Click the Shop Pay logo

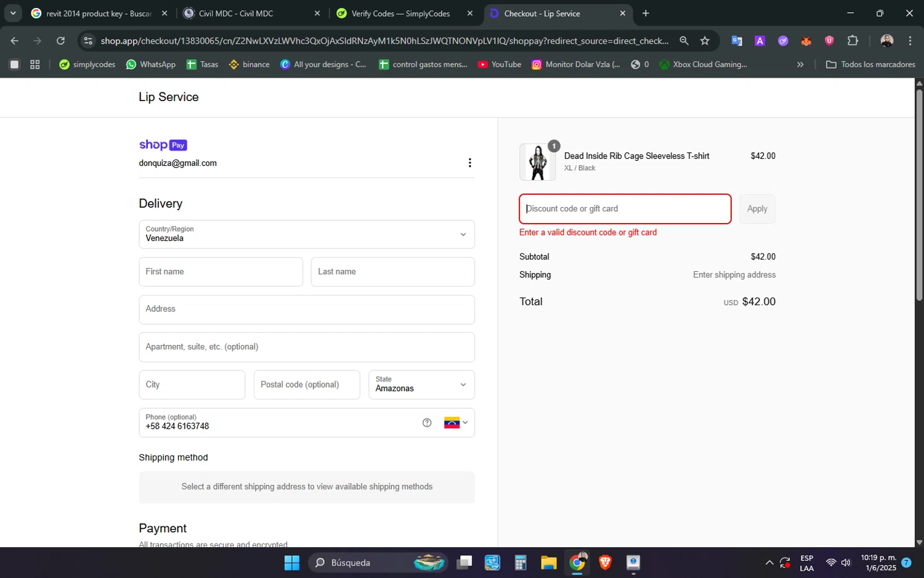163,145
